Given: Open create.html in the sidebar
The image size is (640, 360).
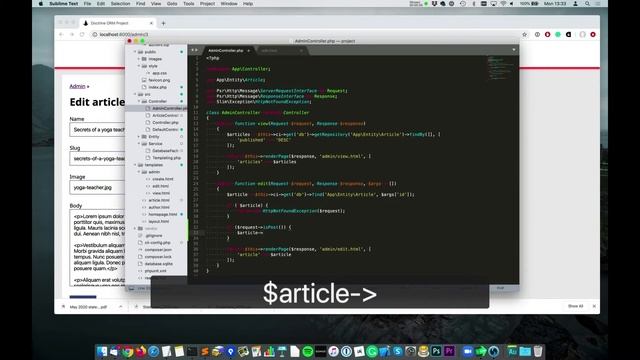Looking at the screenshot, I should [x=163, y=179].
